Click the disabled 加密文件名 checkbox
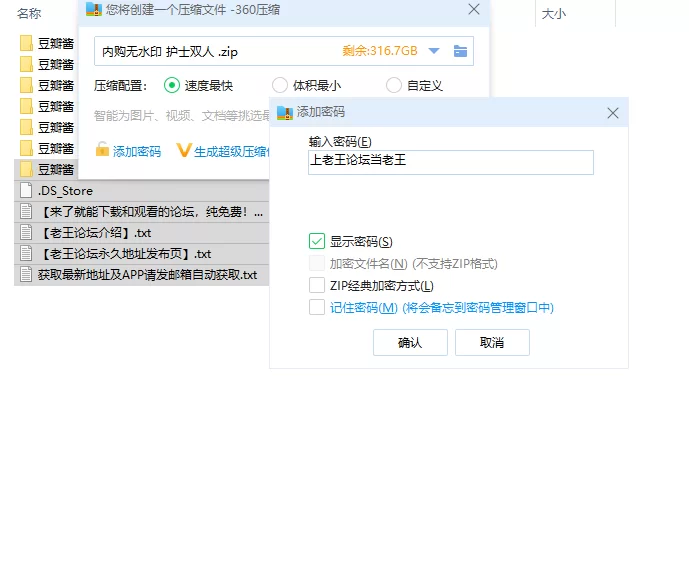Screen dimensions: 689x565 [317, 263]
